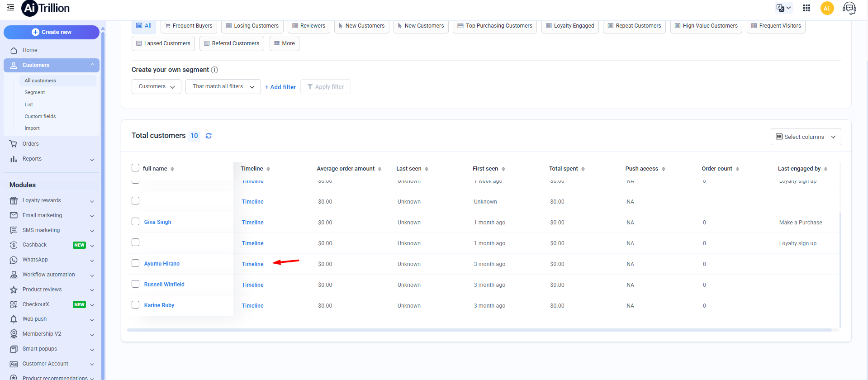
Task: Open the support headset chat icon
Action: pyautogui.click(x=849, y=8)
